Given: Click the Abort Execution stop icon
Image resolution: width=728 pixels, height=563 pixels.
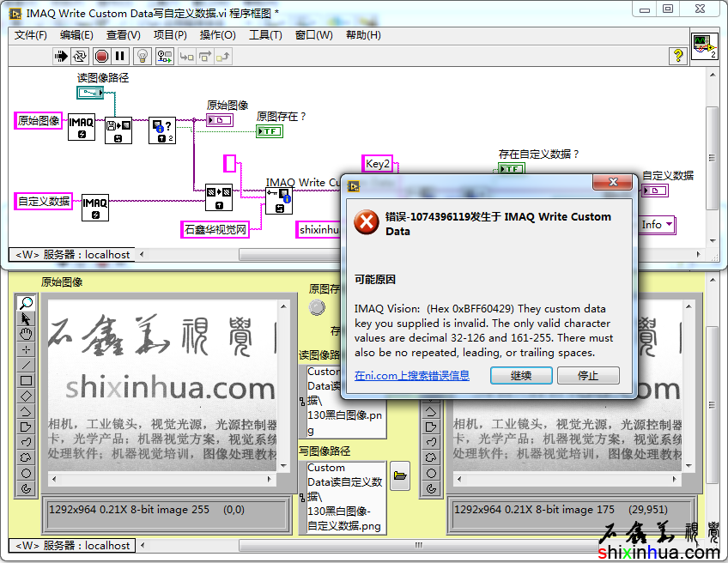Looking at the screenshot, I should coord(101,56).
